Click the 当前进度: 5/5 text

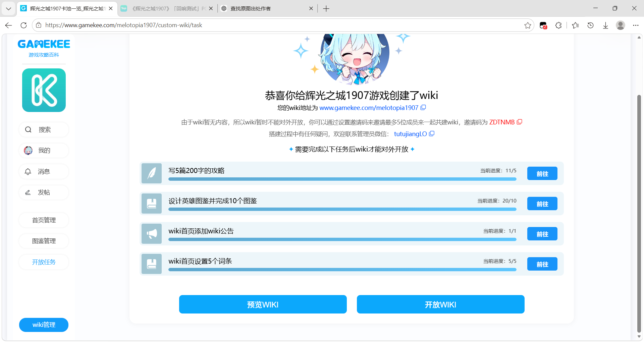tap(499, 261)
